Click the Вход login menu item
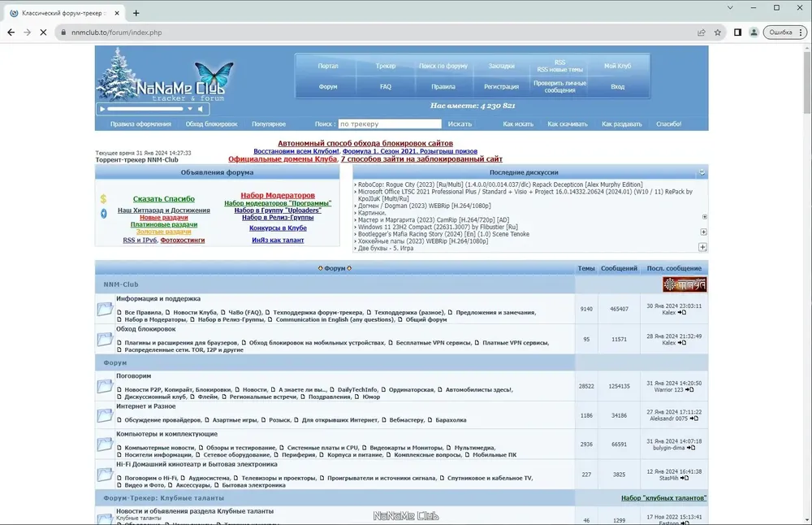The width and height of the screenshot is (812, 525). click(x=617, y=86)
